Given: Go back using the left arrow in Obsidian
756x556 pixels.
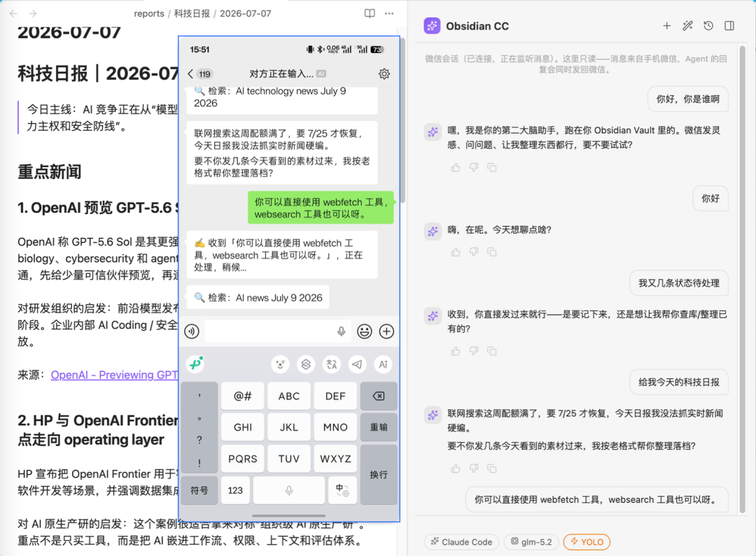Looking at the screenshot, I should click(13, 13).
